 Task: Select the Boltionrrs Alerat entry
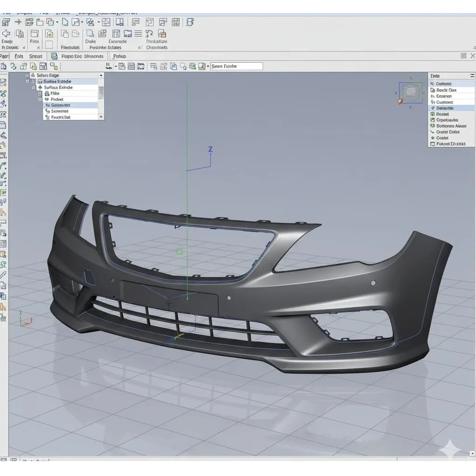click(451, 126)
